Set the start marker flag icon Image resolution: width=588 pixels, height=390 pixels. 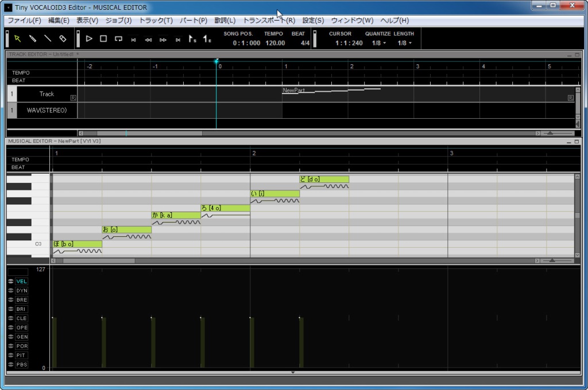click(x=192, y=39)
